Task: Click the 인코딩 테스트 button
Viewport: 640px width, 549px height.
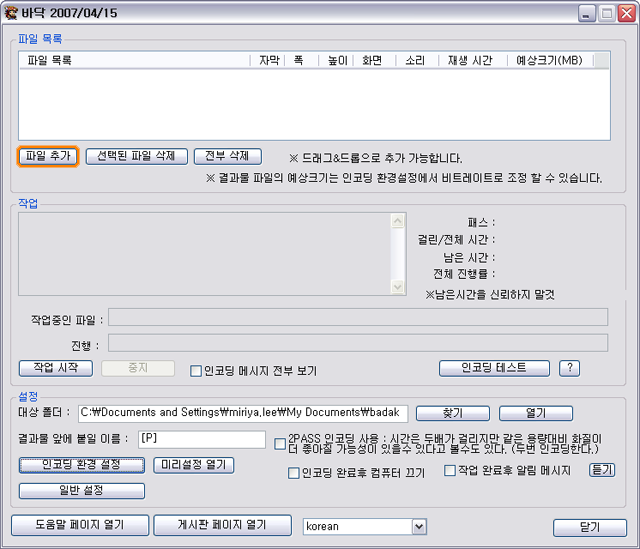Action: tap(494, 368)
